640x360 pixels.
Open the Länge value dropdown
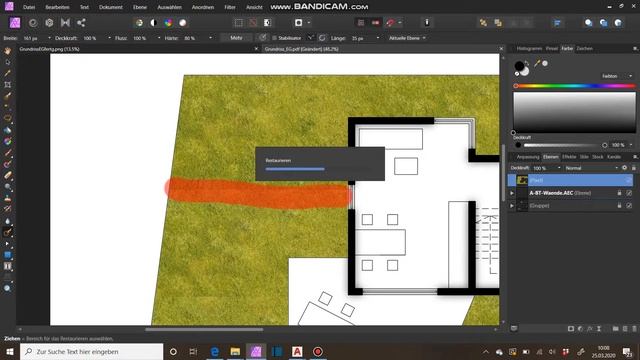click(378, 38)
